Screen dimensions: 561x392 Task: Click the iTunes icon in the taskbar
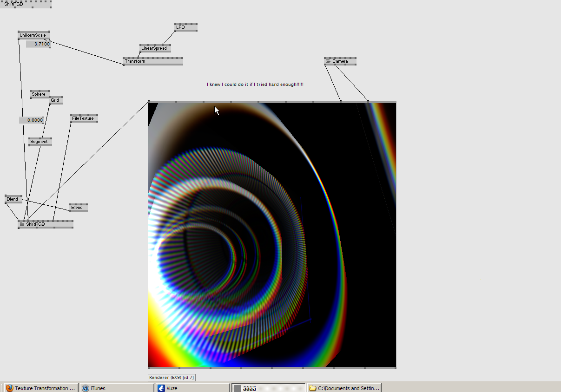click(x=86, y=388)
